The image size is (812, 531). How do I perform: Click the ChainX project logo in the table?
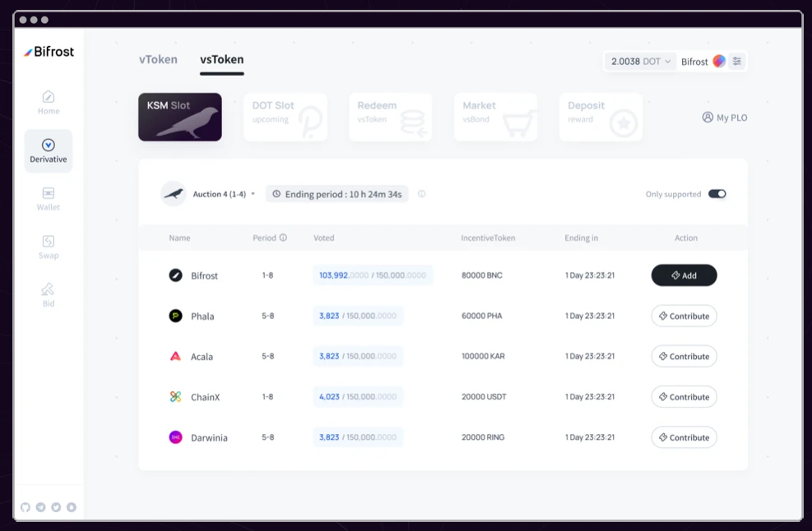[175, 396]
